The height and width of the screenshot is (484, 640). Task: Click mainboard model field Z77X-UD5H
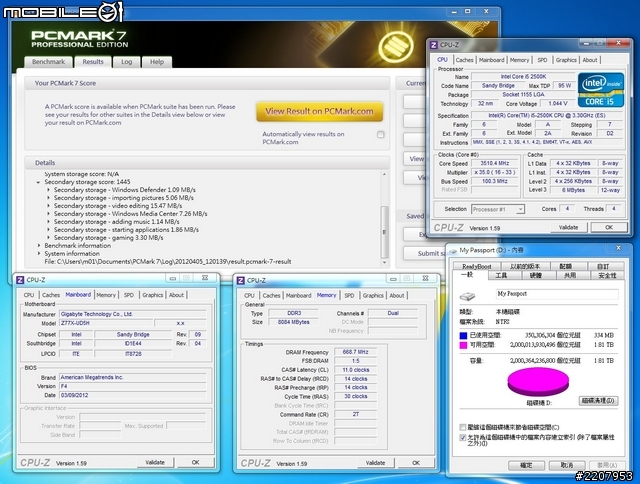pos(106,323)
